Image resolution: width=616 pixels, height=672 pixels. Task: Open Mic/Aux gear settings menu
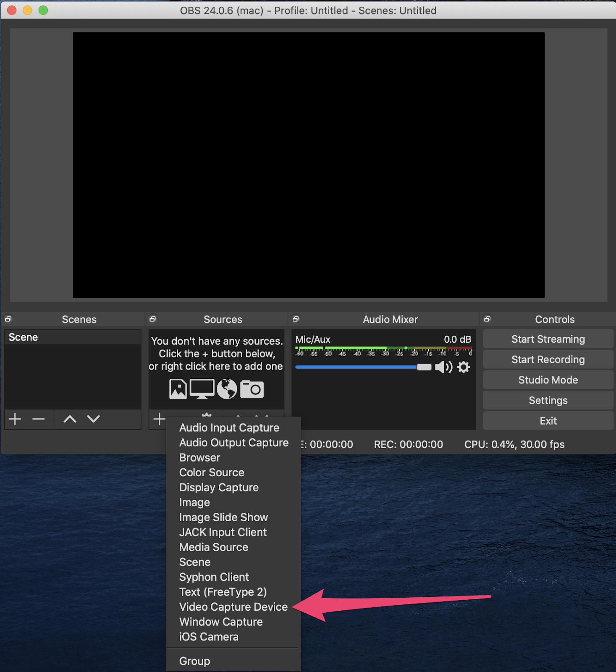(464, 367)
